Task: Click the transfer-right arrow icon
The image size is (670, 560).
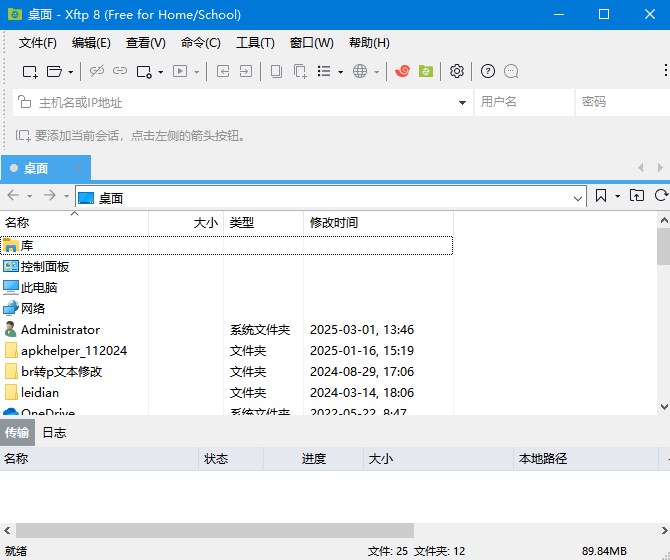Action: tap(246, 71)
